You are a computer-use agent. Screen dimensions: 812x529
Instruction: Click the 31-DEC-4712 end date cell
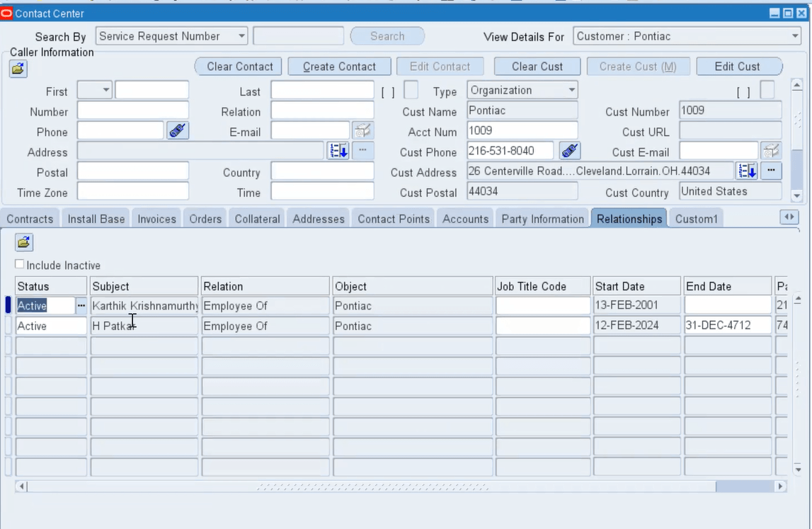click(x=728, y=325)
